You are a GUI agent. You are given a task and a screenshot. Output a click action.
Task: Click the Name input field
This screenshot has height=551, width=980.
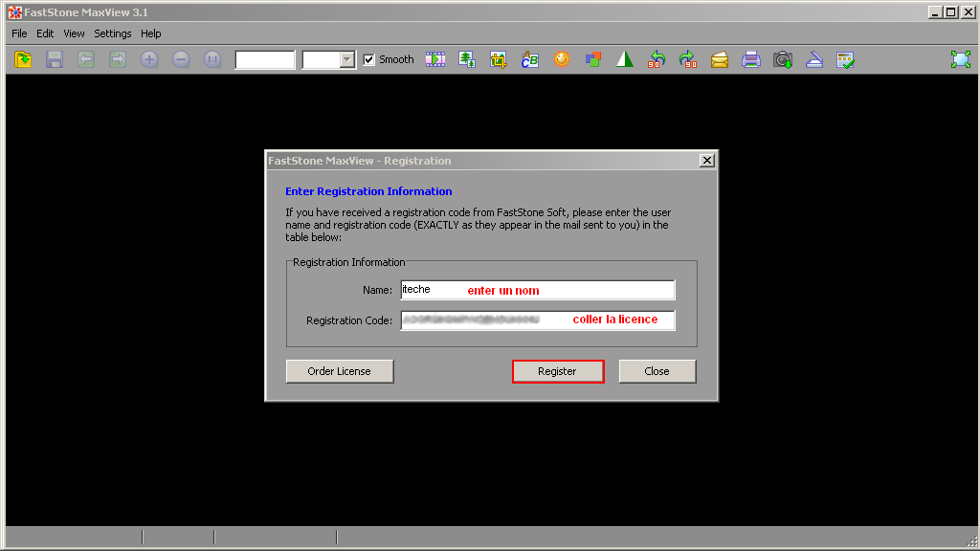(x=538, y=290)
